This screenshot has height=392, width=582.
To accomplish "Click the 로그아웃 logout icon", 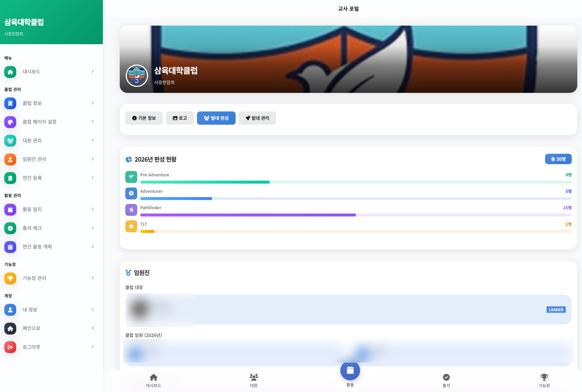I will (10, 347).
